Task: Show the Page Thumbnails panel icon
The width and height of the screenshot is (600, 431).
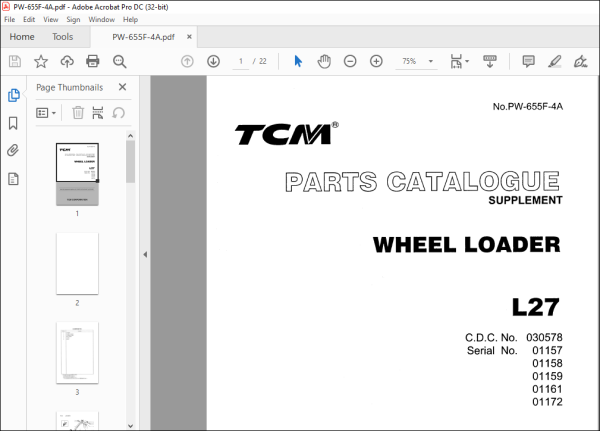Action: tap(13, 95)
